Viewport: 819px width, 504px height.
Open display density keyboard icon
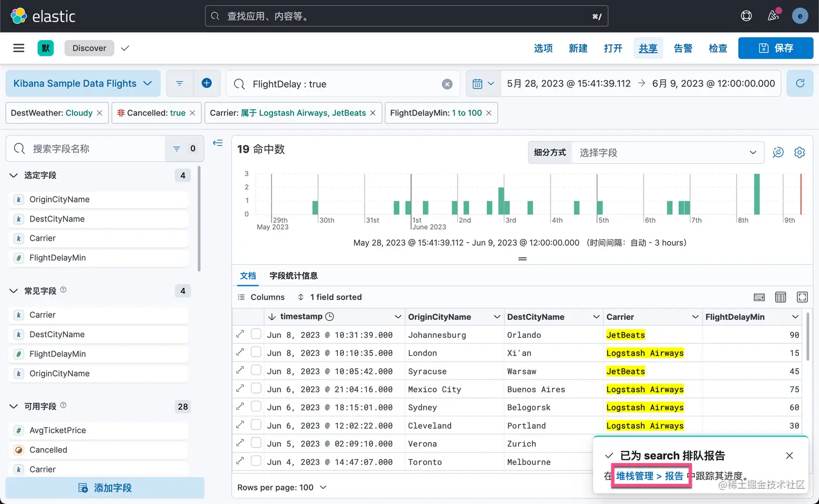(x=759, y=297)
